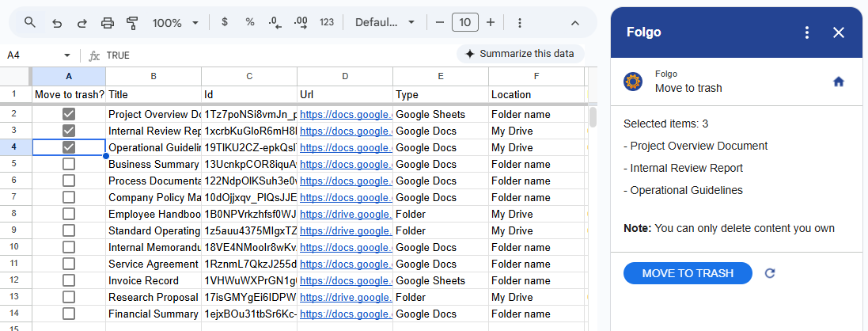This screenshot has width=868, height=331.
Task: Activate the paint format tool
Action: pos(132,23)
